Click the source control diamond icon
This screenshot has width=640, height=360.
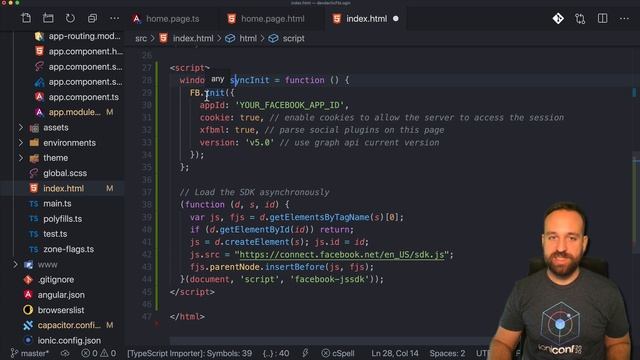click(558, 18)
